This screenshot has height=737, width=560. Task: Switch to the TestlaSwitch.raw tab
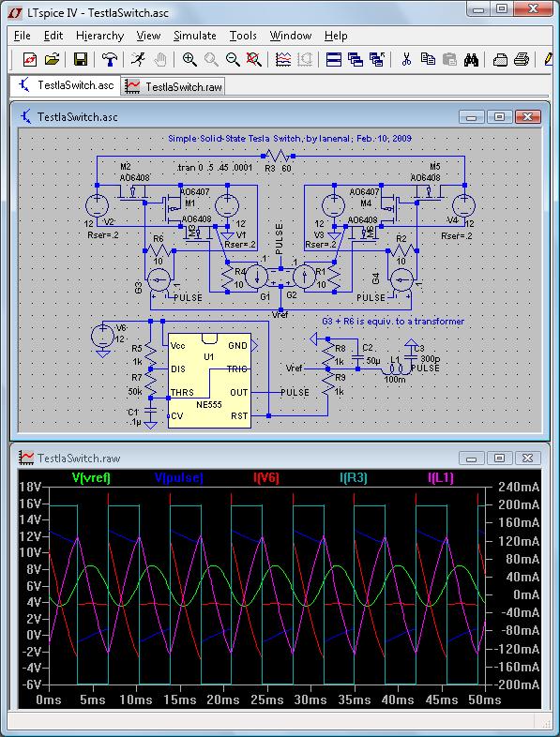coord(173,86)
